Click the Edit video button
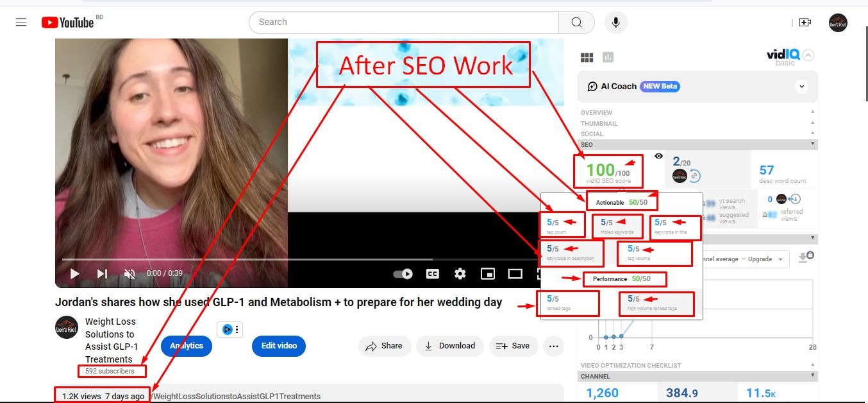This screenshot has width=868, height=403. (279, 346)
